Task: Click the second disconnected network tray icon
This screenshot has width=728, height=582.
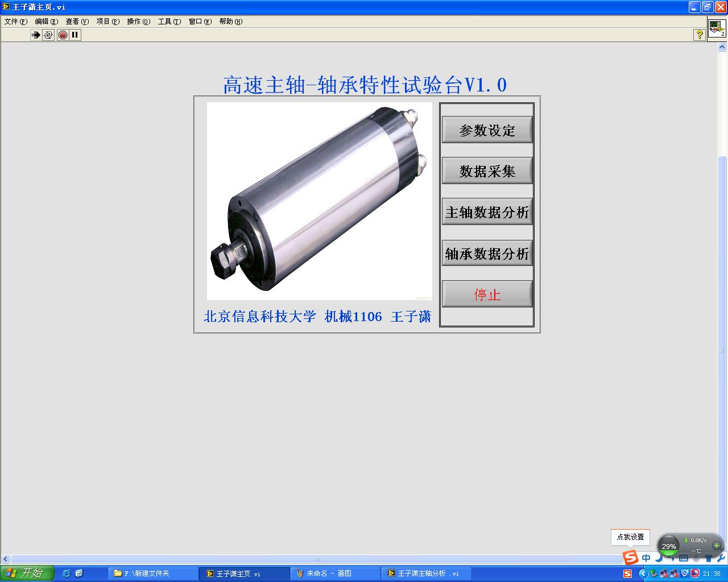Action: (x=674, y=574)
